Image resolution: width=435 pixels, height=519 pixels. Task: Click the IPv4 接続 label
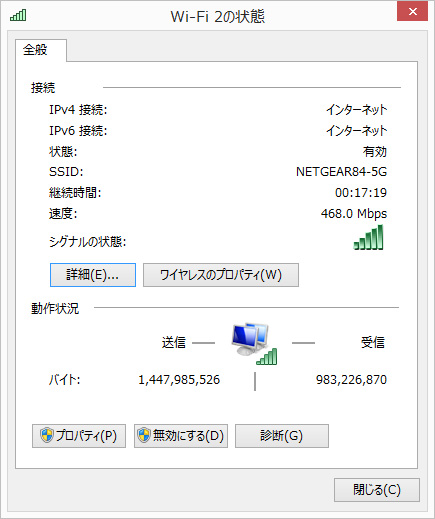tap(78, 110)
